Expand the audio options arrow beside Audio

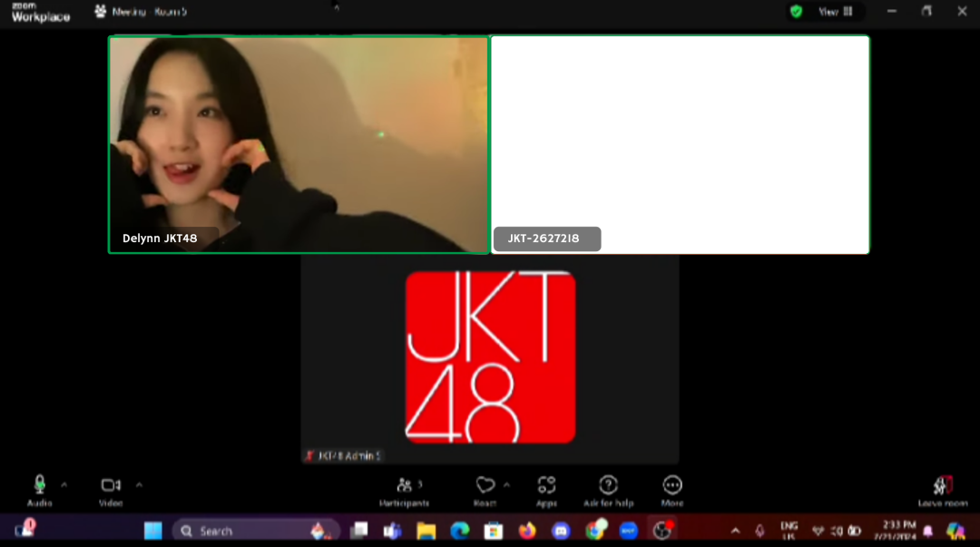pyautogui.click(x=64, y=485)
